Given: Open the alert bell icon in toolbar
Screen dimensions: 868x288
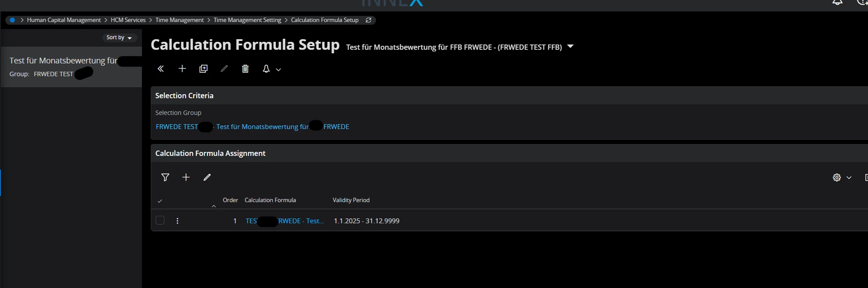Looking at the screenshot, I should pyautogui.click(x=266, y=69).
